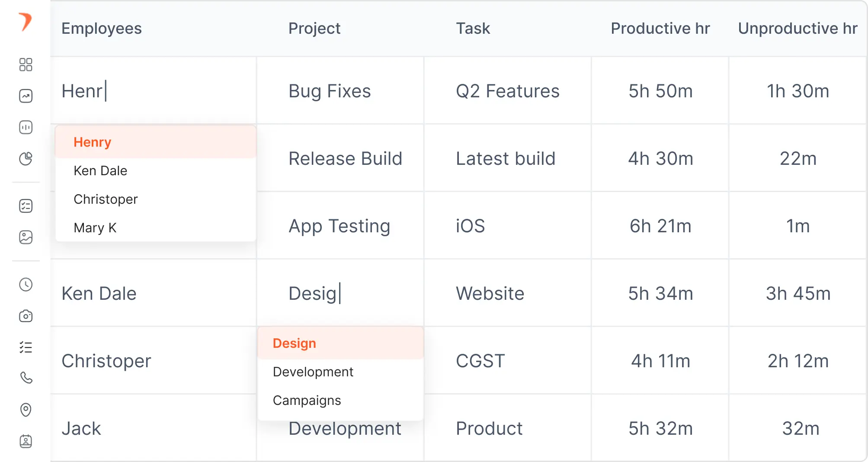Screen dimensions: 868x462
Task: Click the Website task cell
Action: point(508,293)
